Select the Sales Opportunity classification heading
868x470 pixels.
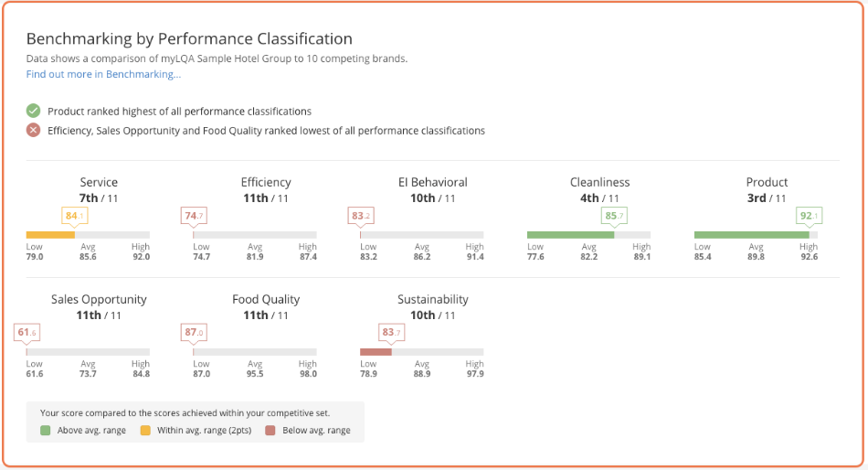[99, 299]
